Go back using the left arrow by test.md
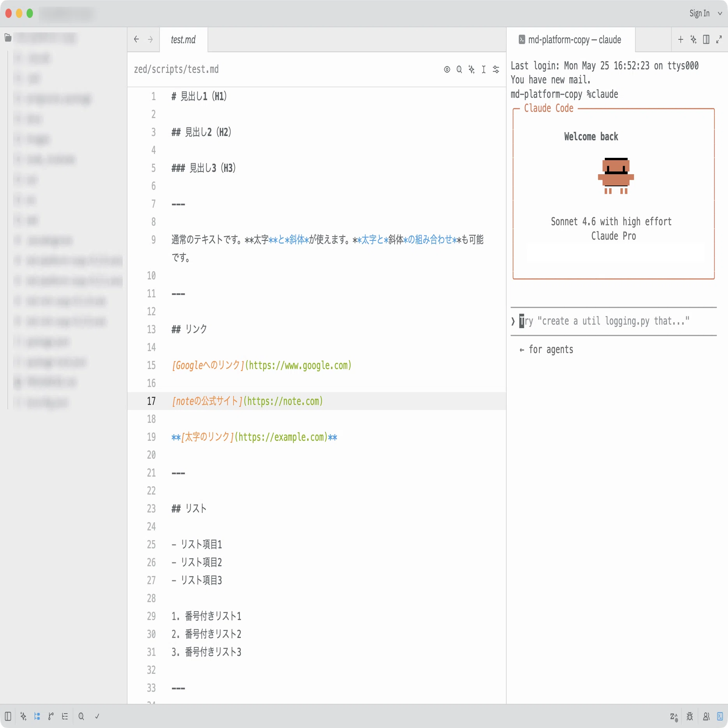 click(x=136, y=39)
